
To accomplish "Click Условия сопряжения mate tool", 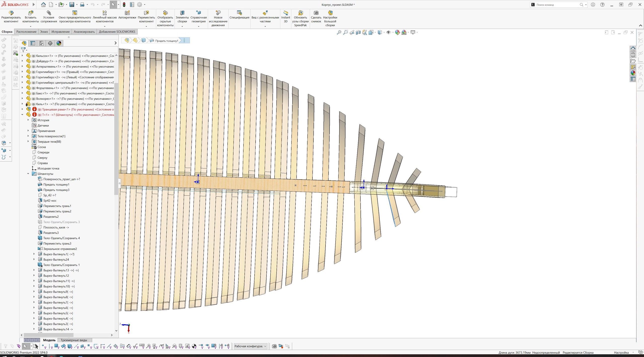I will (49, 13).
